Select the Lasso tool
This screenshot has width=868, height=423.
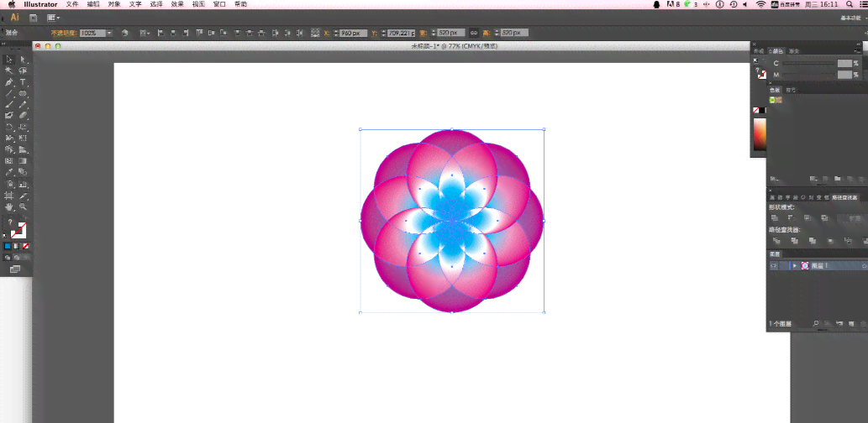pyautogui.click(x=24, y=70)
